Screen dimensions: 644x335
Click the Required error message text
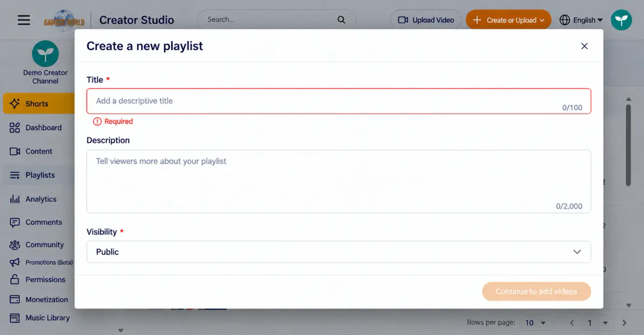pos(119,122)
